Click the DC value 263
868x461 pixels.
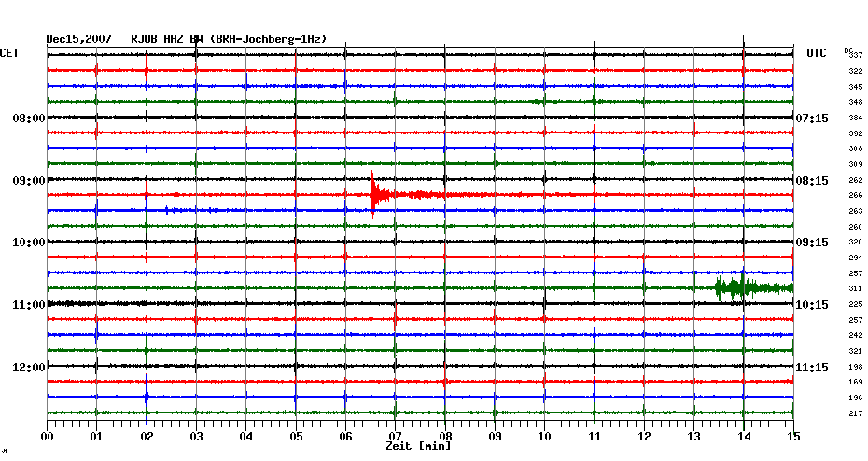click(856, 212)
